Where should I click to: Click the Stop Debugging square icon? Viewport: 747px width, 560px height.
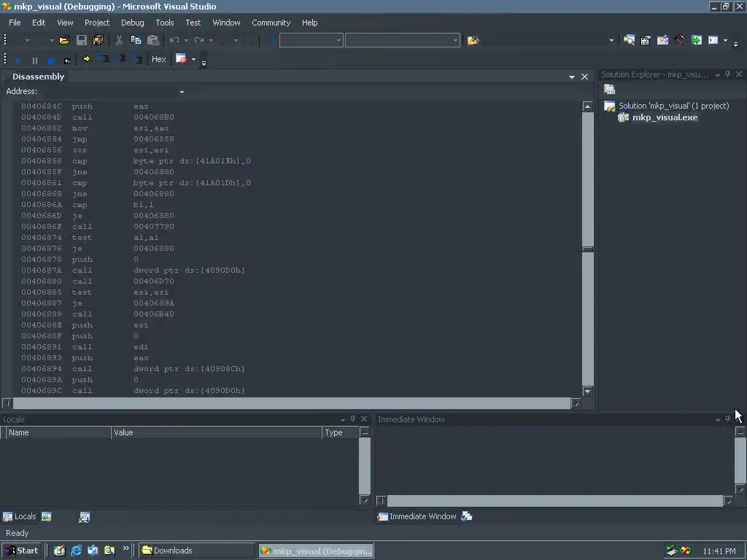pyautogui.click(x=51, y=60)
